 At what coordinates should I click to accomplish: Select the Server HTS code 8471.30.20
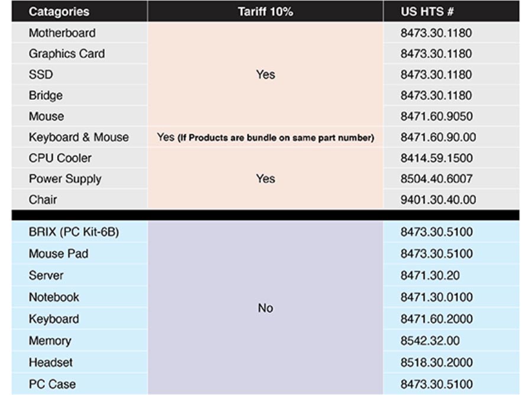coord(430,275)
